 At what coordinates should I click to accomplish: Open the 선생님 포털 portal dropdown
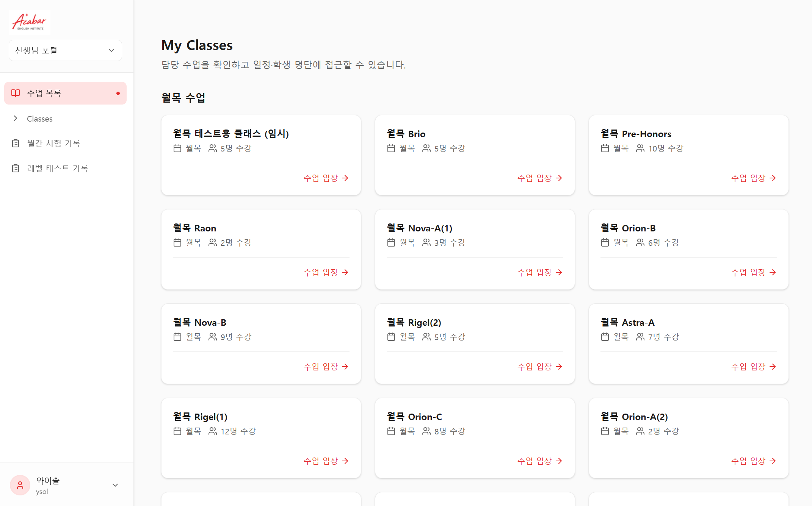(x=65, y=50)
